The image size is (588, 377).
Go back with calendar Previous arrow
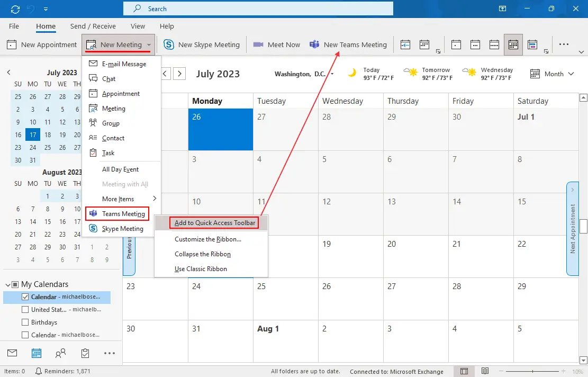(x=166, y=74)
